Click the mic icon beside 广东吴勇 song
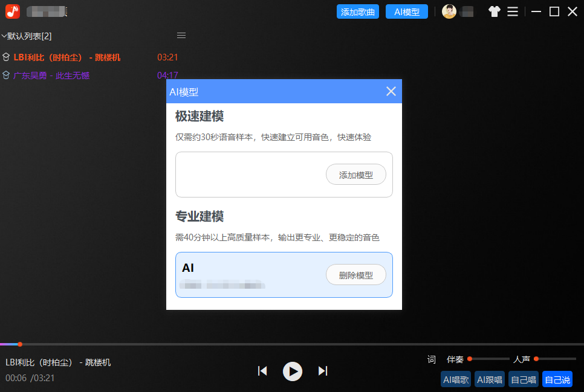Viewport: 584px width, 392px height. 6,75
